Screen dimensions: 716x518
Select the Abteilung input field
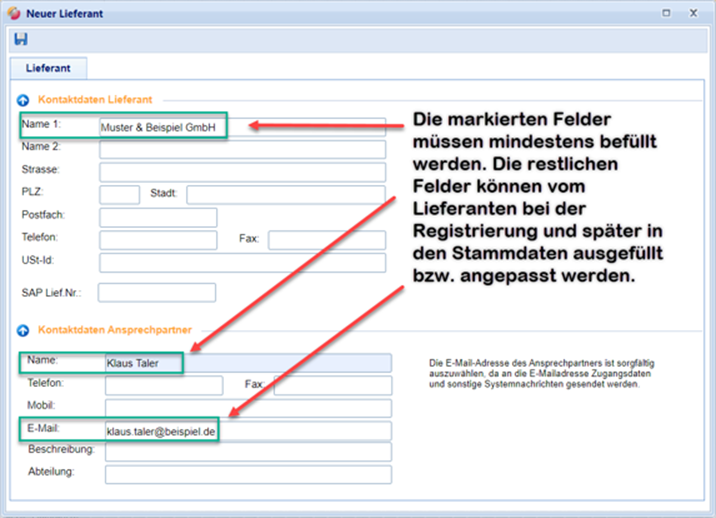(x=248, y=474)
